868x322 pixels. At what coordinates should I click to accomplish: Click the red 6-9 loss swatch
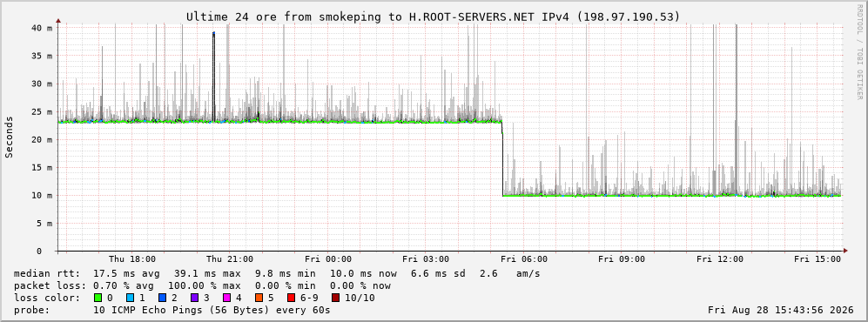click(291, 298)
